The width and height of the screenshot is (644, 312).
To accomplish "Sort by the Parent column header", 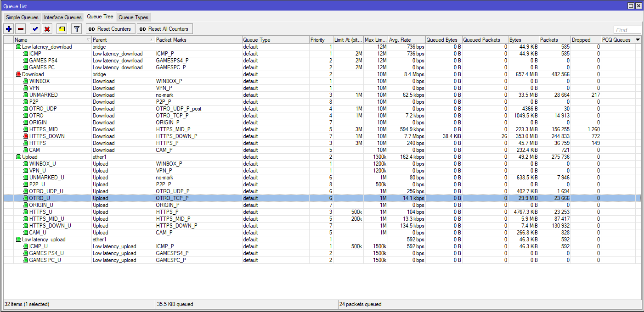I will [123, 40].
